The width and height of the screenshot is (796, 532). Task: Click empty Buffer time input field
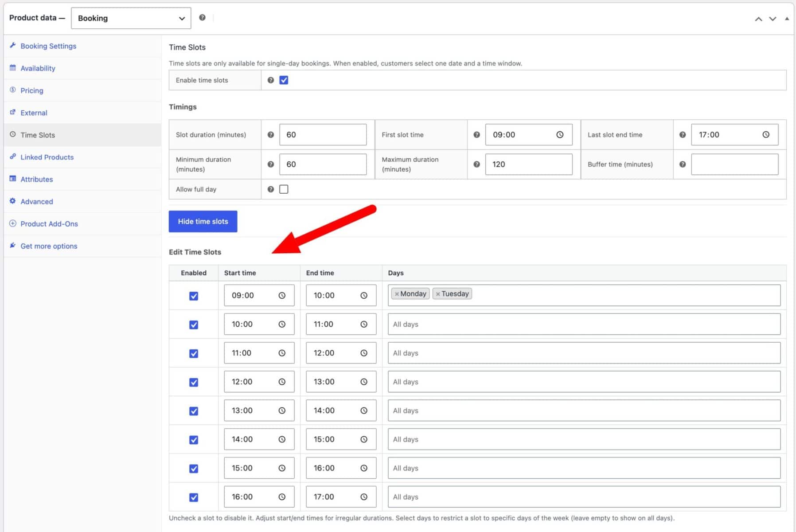point(735,164)
